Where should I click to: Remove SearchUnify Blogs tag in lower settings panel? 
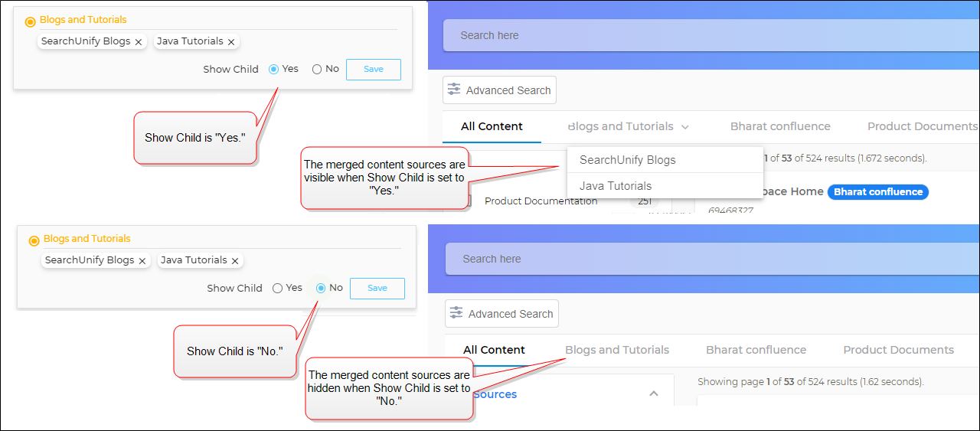click(x=142, y=261)
